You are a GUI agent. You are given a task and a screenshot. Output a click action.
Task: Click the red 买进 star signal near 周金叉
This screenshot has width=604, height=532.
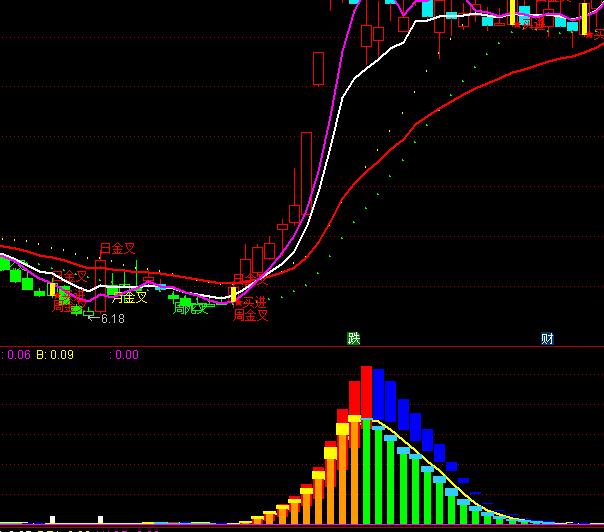click(252, 301)
